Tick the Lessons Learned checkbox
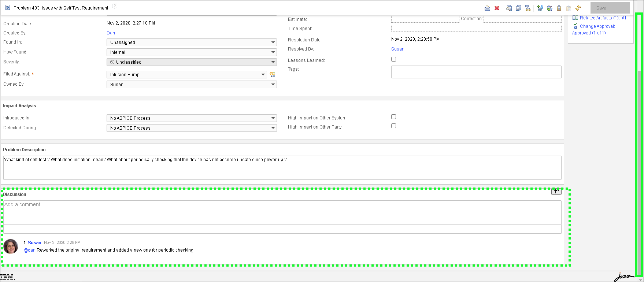 pyautogui.click(x=393, y=59)
